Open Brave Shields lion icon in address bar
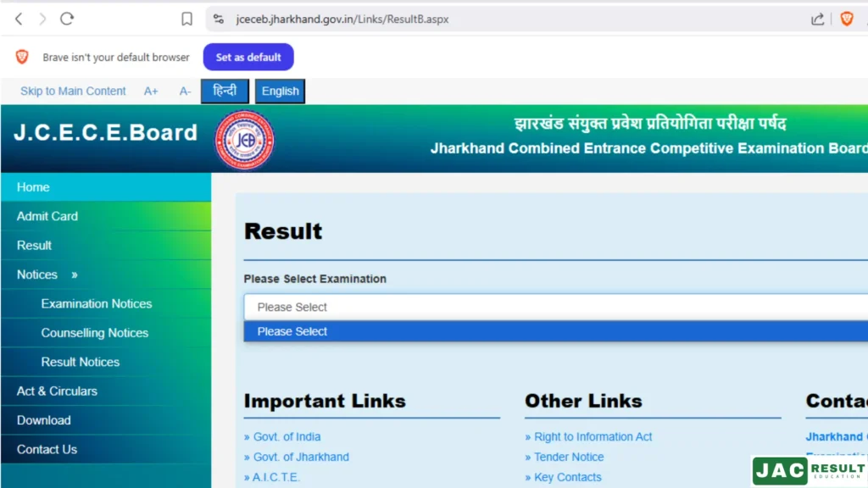The width and height of the screenshot is (868, 488). [847, 19]
